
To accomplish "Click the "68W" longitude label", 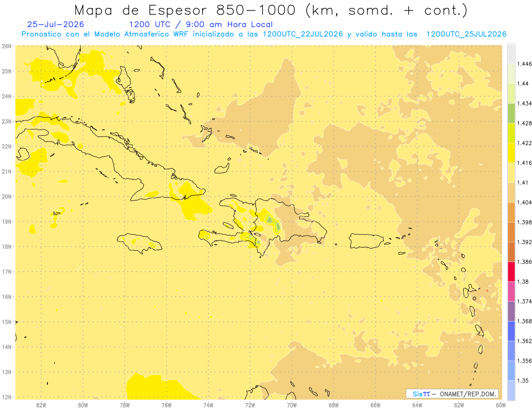I will click(x=333, y=405).
